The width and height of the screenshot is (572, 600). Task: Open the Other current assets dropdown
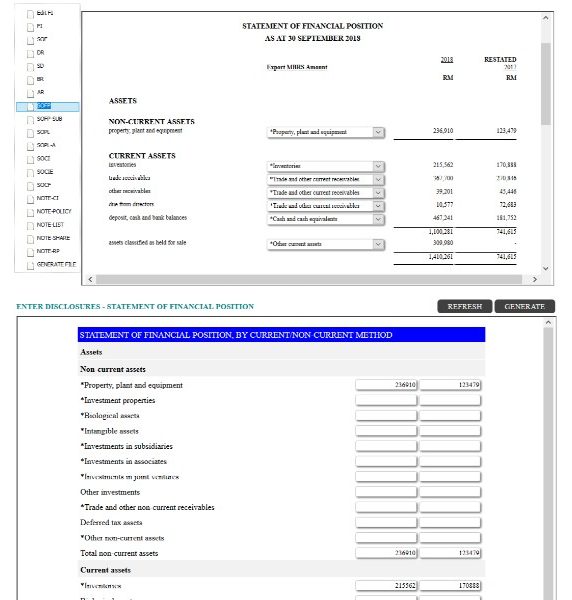coord(378,244)
